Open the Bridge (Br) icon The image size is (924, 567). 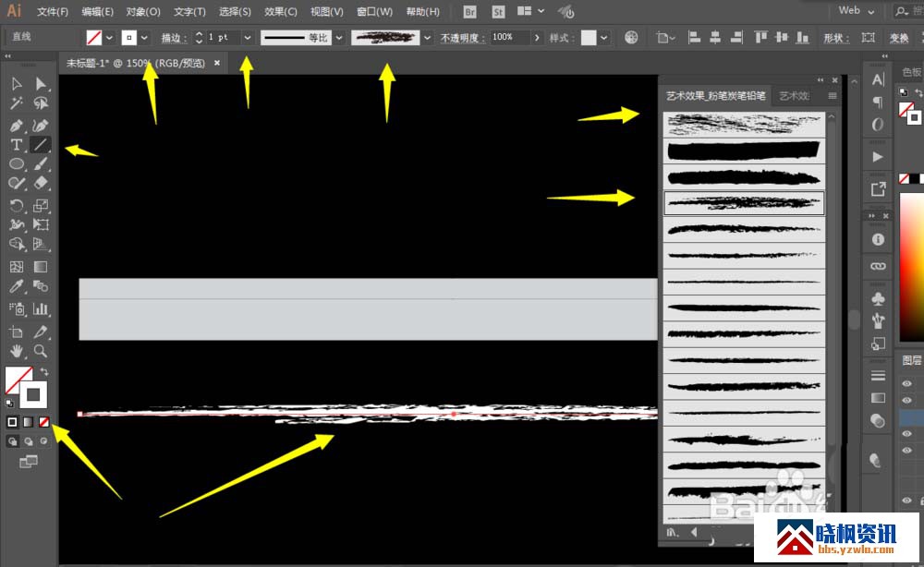[470, 12]
